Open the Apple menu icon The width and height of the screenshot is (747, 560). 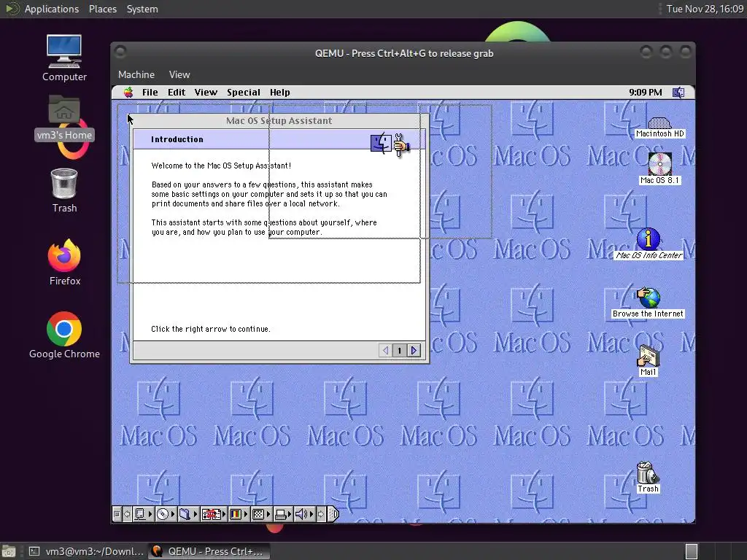coord(128,93)
